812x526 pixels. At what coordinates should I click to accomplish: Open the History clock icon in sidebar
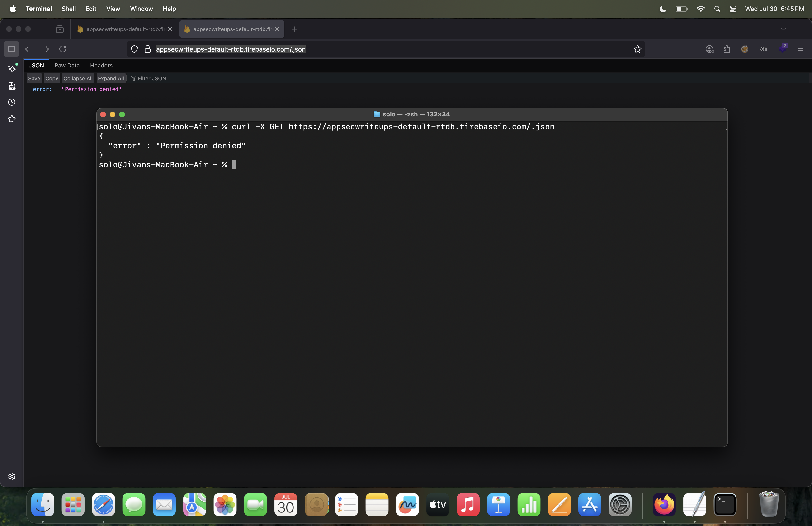[12, 102]
